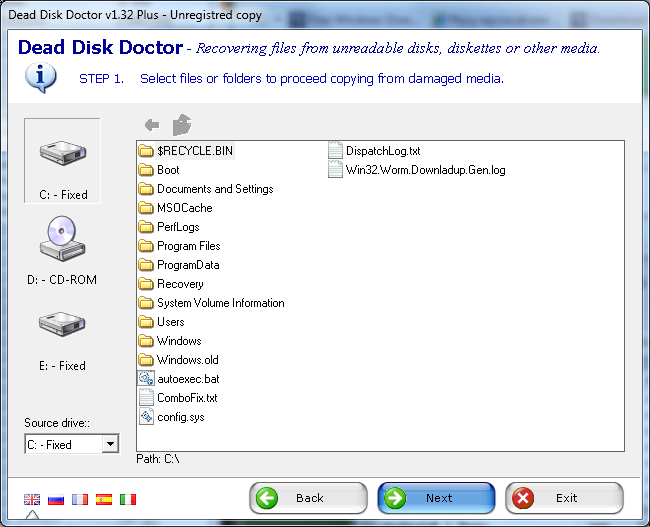Select the Documents and Settings folder name
The image size is (650, 527).
[215, 189]
